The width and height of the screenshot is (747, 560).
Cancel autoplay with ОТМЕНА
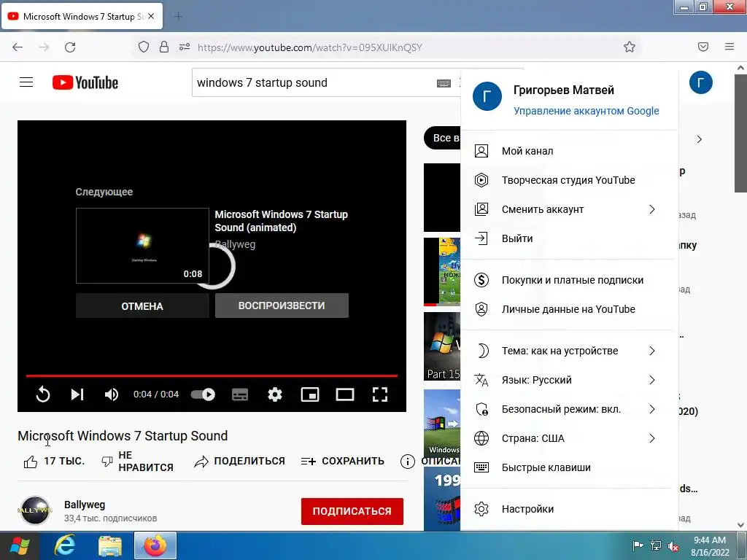pyautogui.click(x=142, y=306)
